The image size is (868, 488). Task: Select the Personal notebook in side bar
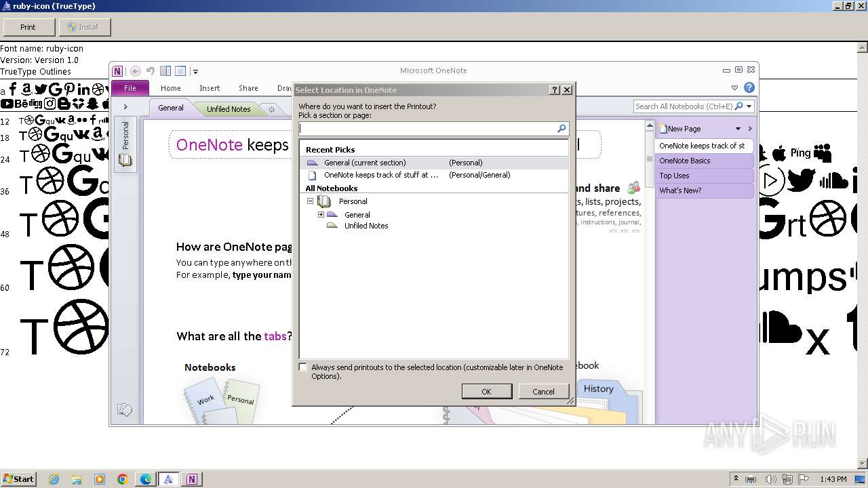click(125, 144)
